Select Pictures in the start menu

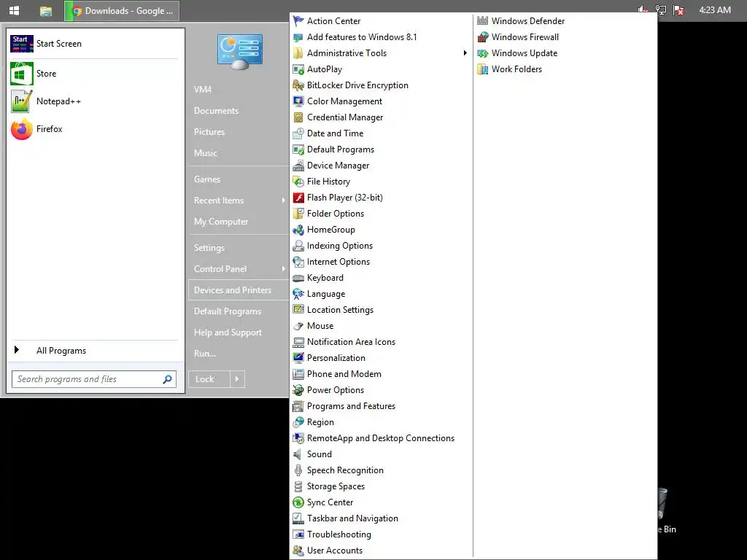point(209,132)
